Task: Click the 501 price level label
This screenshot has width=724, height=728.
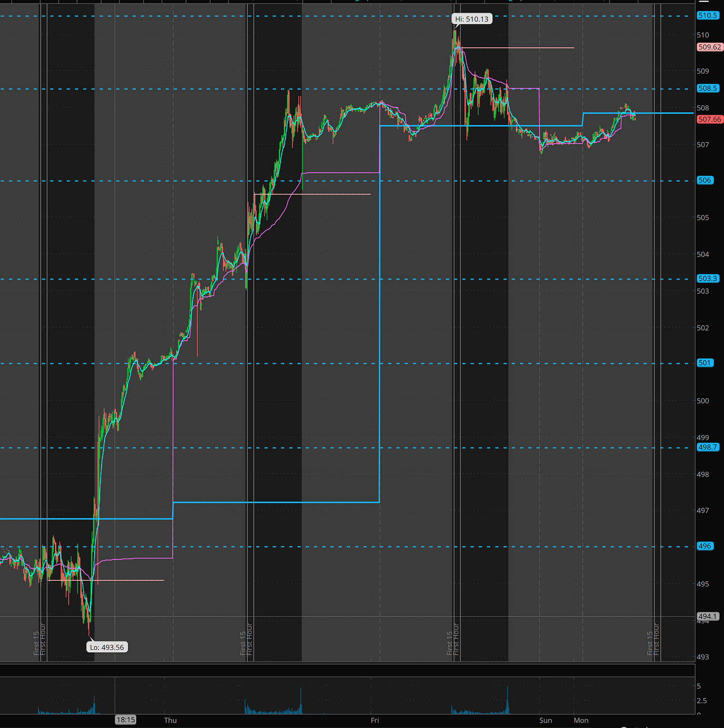Action: [x=705, y=363]
